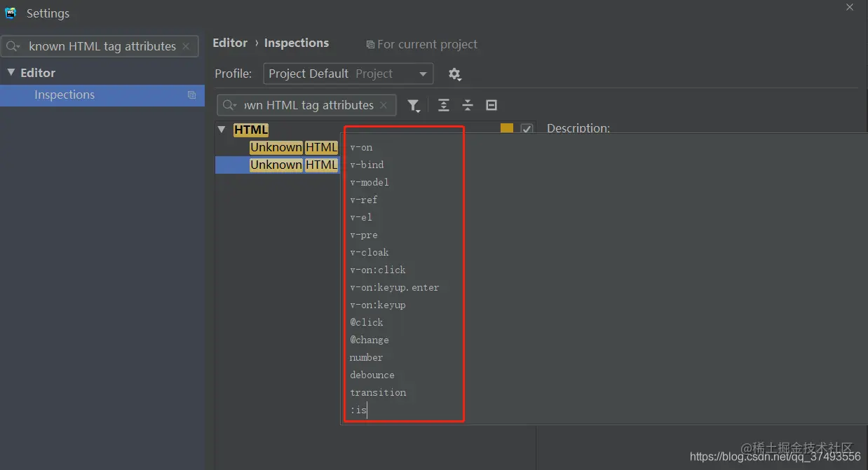Focus the inspections search input

(307, 105)
